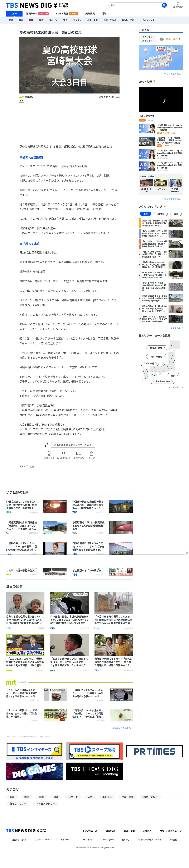Viewport: 189px width, 868px height.
Task: Click the article hero baseball image
Action: tap(69, 65)
